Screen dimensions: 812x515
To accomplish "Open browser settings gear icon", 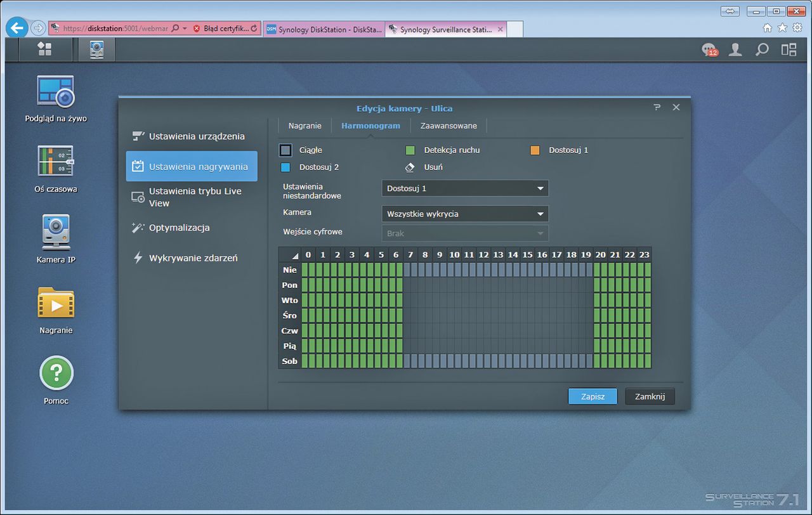I will (797, 28).
